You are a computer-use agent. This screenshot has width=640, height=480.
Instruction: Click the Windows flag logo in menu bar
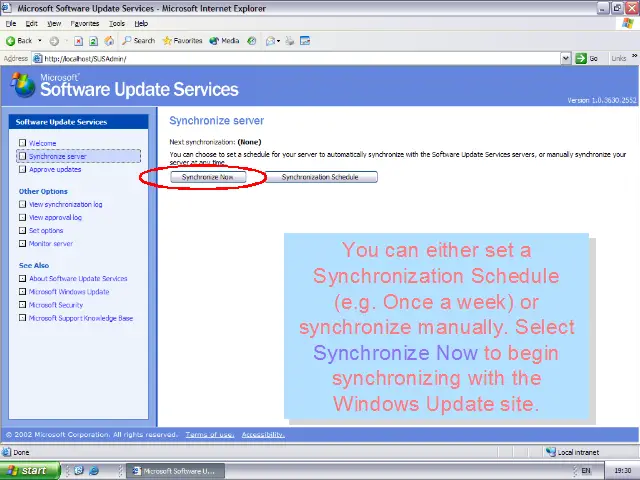point(628,23)
